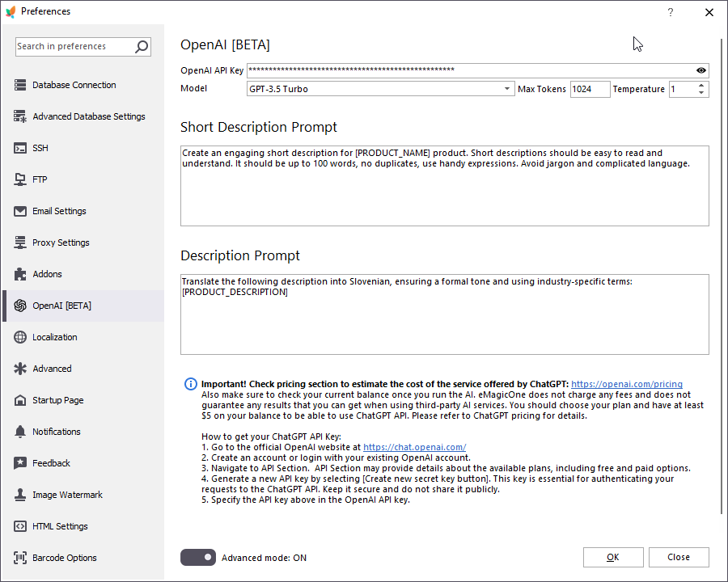This screenshot has width=728, height=582.
Task: Go to Email Settings section
Action: tap(83, 211)
